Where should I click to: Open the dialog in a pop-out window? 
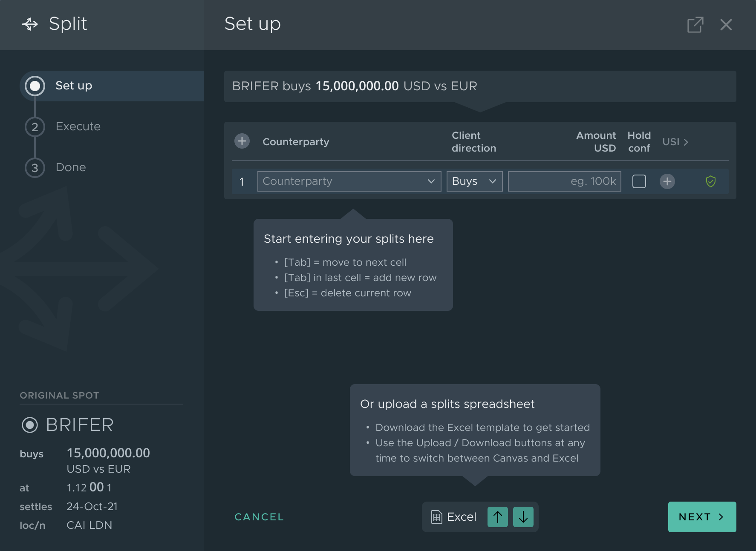tap(695, 25)
